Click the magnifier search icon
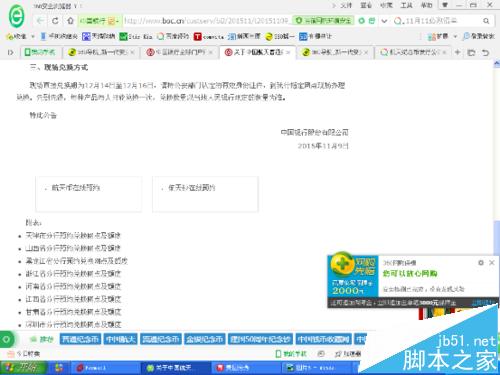500x375 pixels. (x=486, y=21)
